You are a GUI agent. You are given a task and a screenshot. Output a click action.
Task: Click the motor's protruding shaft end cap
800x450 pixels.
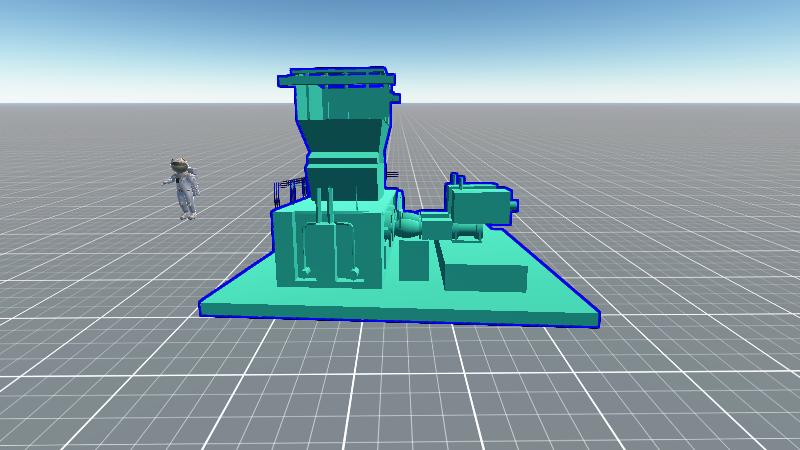point(513,207)
